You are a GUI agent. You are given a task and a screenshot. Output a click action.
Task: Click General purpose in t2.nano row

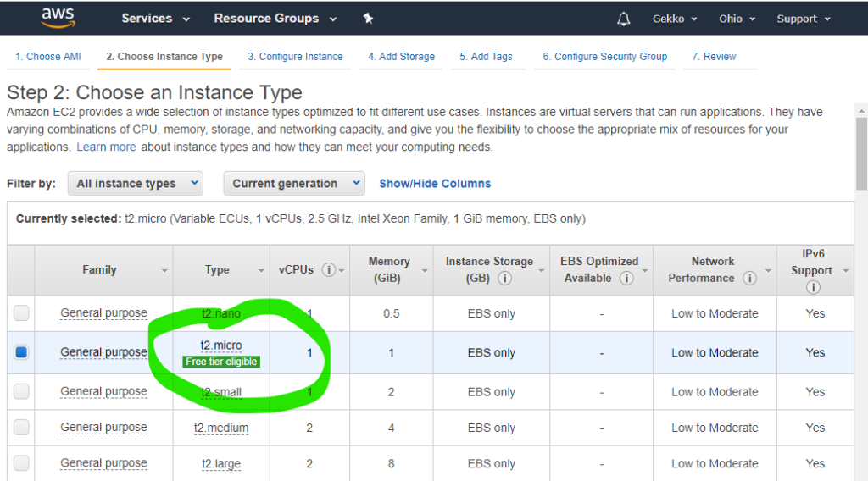pos(103,313)
